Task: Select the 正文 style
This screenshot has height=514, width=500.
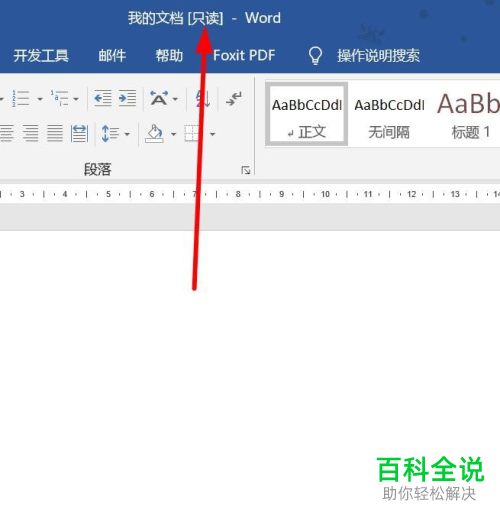Action: pyautogui.click(x=307, y=114)
